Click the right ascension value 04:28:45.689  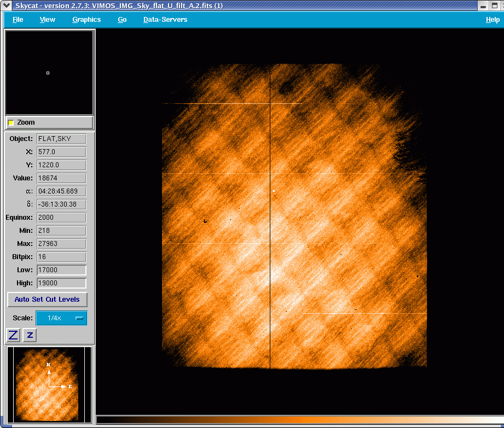(61, 191)
